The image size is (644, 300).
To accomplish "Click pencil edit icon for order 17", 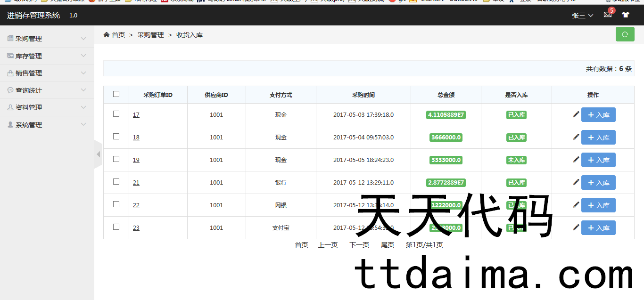I will tap(576, 114).
